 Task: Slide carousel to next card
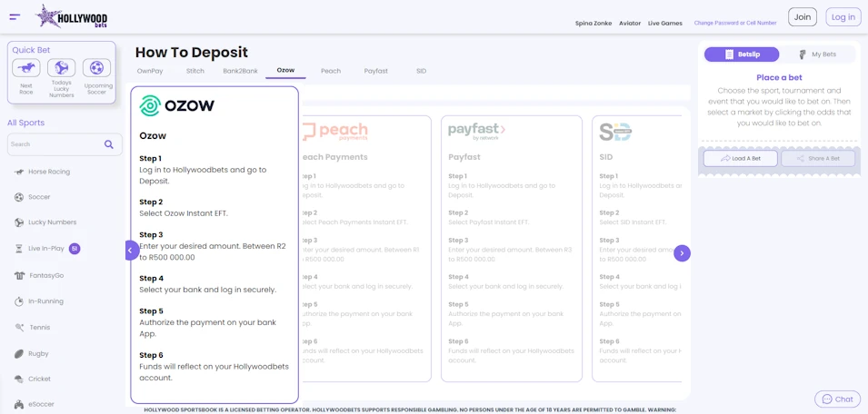coord(682,253)
